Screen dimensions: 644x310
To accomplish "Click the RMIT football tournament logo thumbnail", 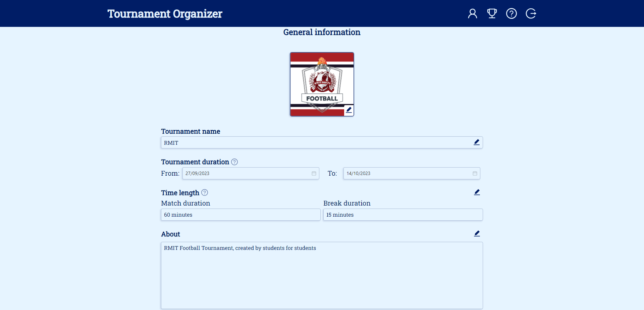I will (322, 84).
